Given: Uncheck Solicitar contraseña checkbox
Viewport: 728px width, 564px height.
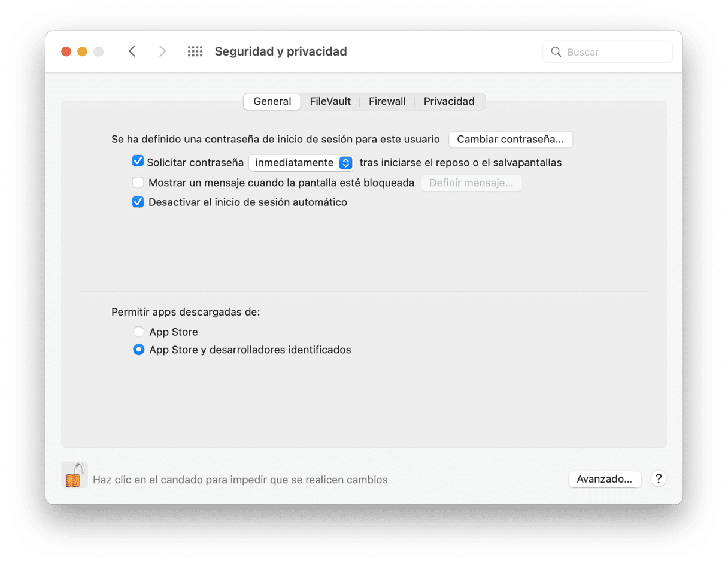Looking at the screenshot, I should tap(138, 162).
